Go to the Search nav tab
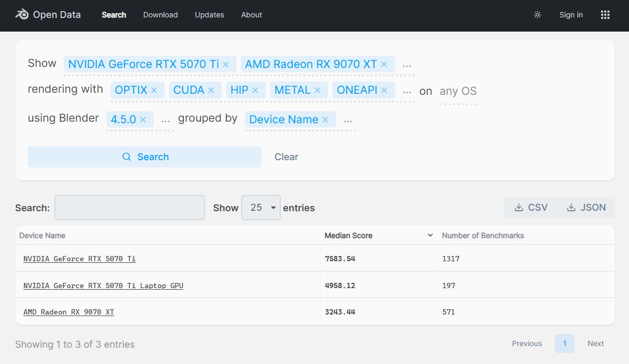629x364 pixels. [x=114, y=15]
